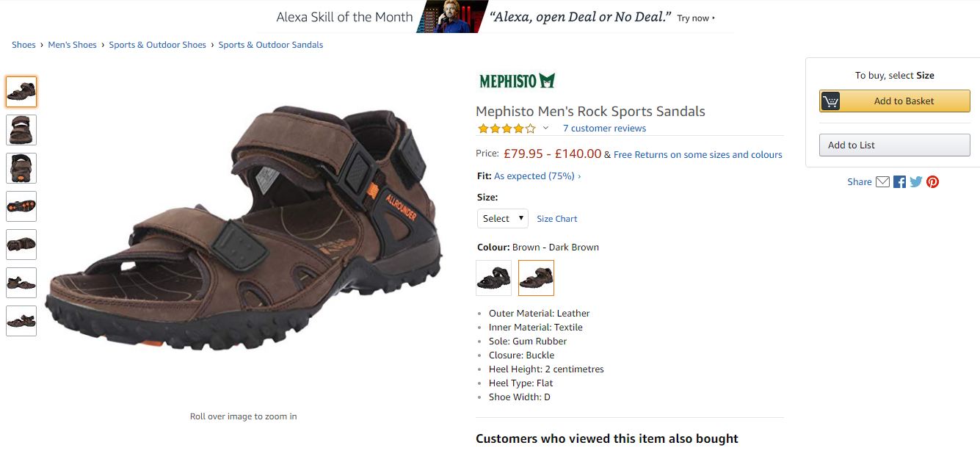View the second sandal thumbnail image

point(21,130)
